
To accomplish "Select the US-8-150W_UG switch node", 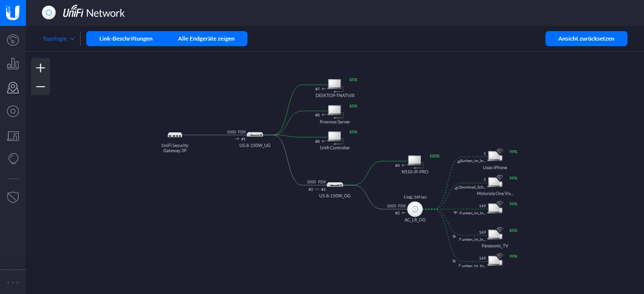I will (x=255, y=135).
